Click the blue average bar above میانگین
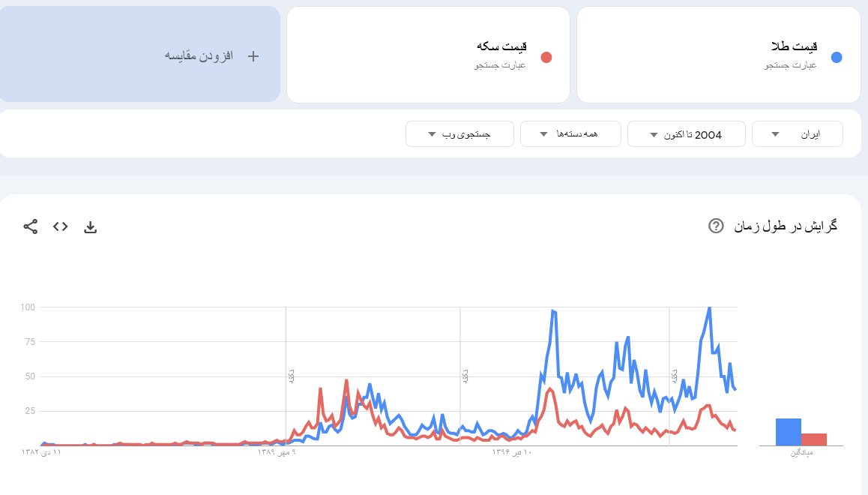The image size is (868, 495). [x=789, y=432]
